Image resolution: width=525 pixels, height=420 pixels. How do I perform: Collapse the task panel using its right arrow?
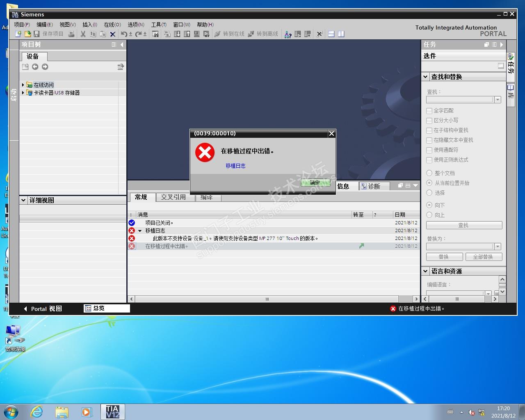pyautogui.click(x=502, y=45)
